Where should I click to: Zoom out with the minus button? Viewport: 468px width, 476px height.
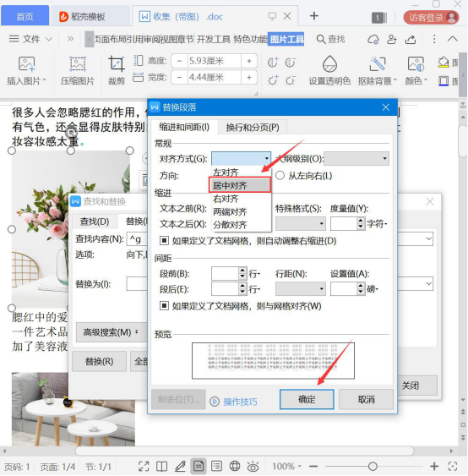click(x=313, y=466)
